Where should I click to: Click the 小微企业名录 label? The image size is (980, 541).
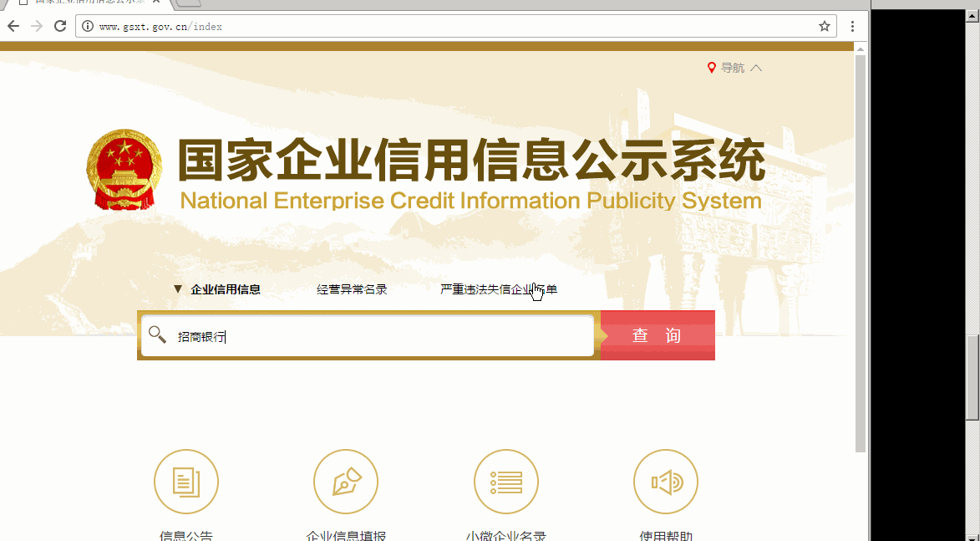(506, 536)
